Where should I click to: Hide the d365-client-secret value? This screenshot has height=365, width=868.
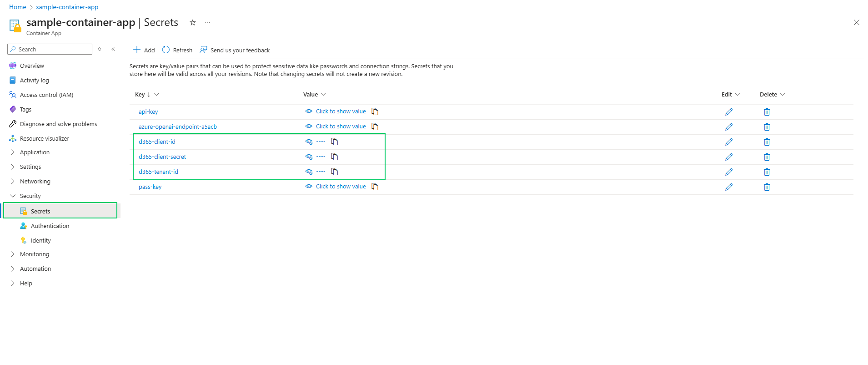coord(309,157)
